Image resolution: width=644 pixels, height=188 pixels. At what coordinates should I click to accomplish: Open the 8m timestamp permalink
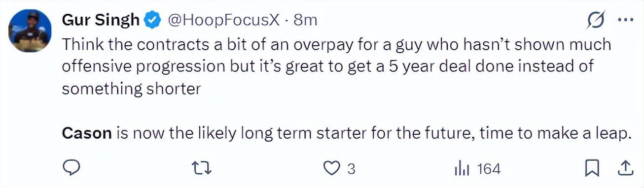click(305, 20)
